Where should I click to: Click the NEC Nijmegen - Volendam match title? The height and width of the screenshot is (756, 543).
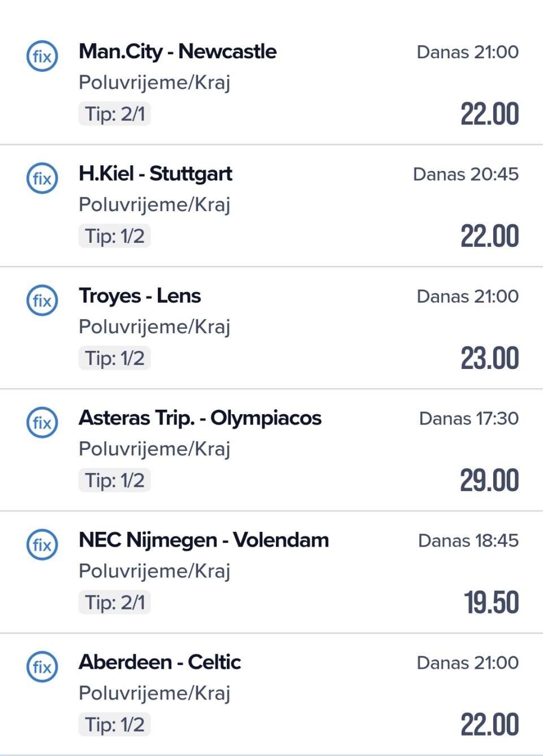(204, 540)
